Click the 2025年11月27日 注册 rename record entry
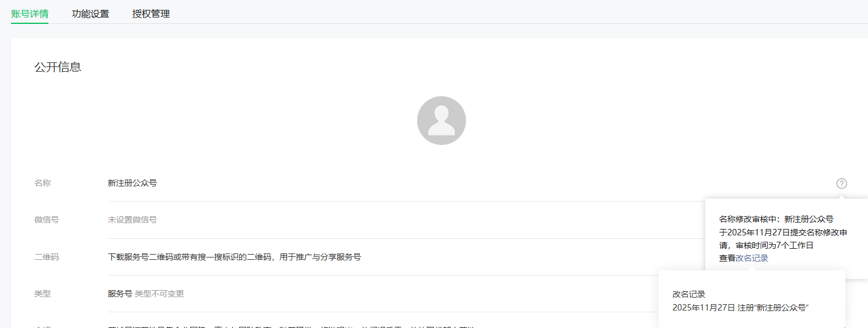The image size is (868, 328). tap(740, 308)
